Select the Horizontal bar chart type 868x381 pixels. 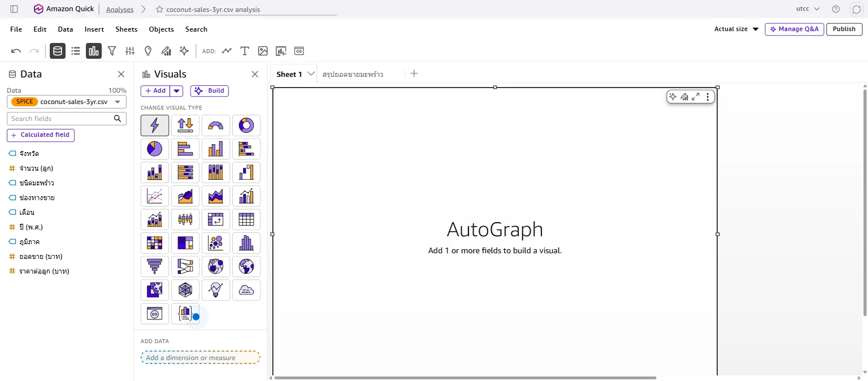185,149
